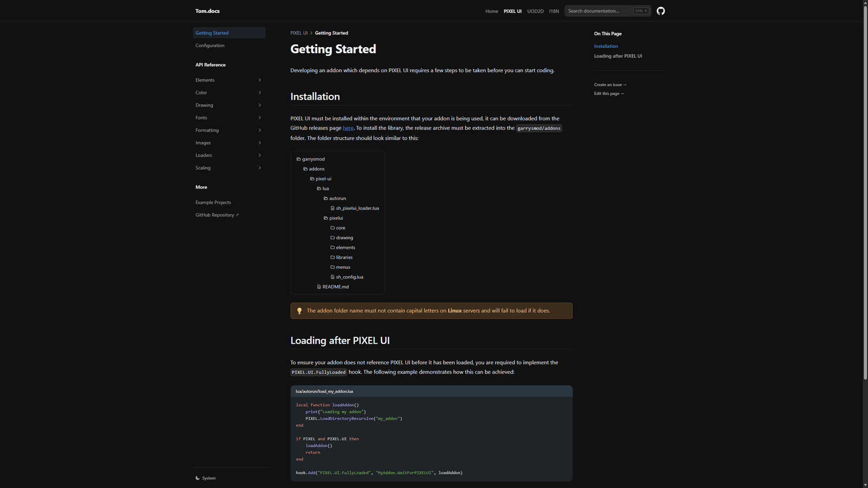Jump to Loading after PIXEL UI section

pos(618,56)
